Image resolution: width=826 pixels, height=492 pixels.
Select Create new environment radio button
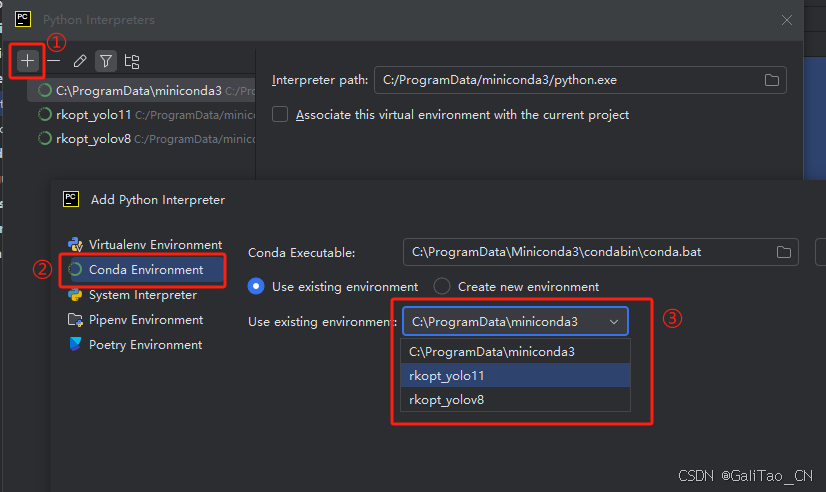[442, 287]
